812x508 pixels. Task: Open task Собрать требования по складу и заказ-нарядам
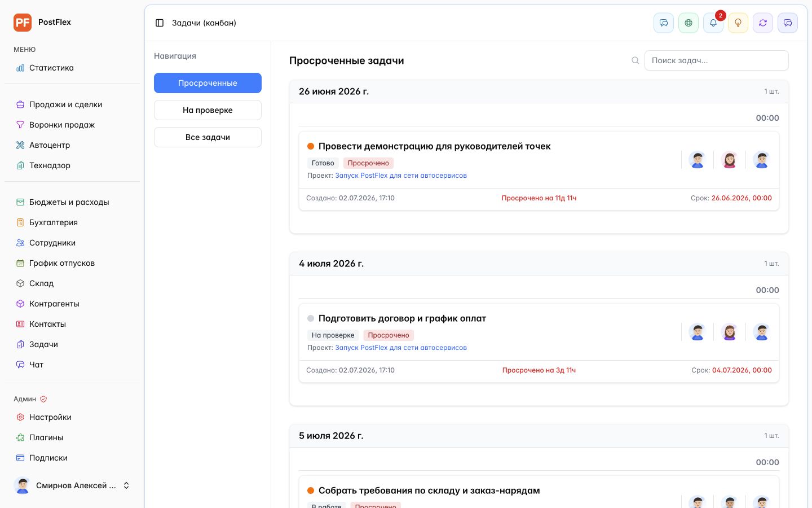point(429,491)
